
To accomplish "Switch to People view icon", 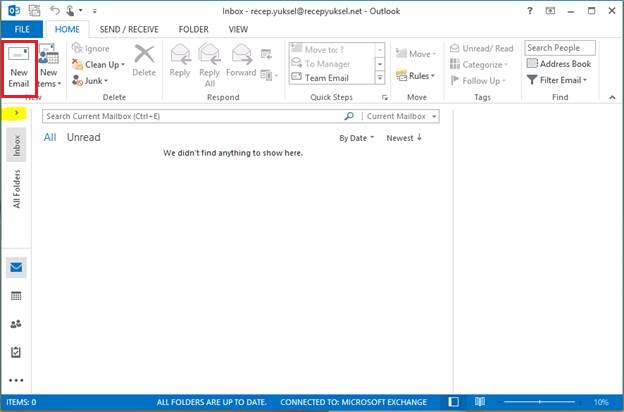I will click(x=16, y=324).
